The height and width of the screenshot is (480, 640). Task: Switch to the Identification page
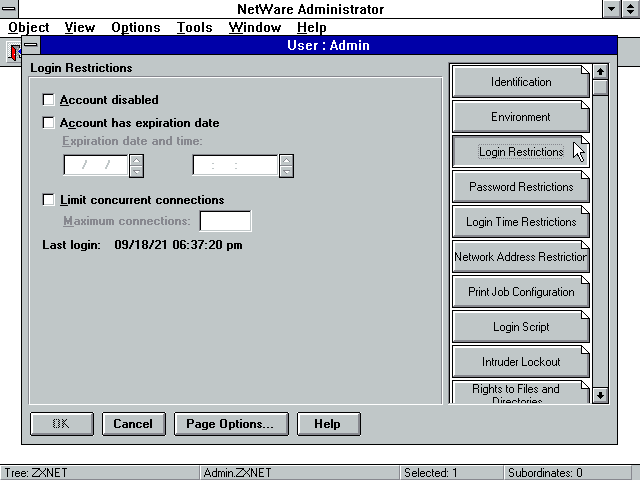tap(521, 82)
